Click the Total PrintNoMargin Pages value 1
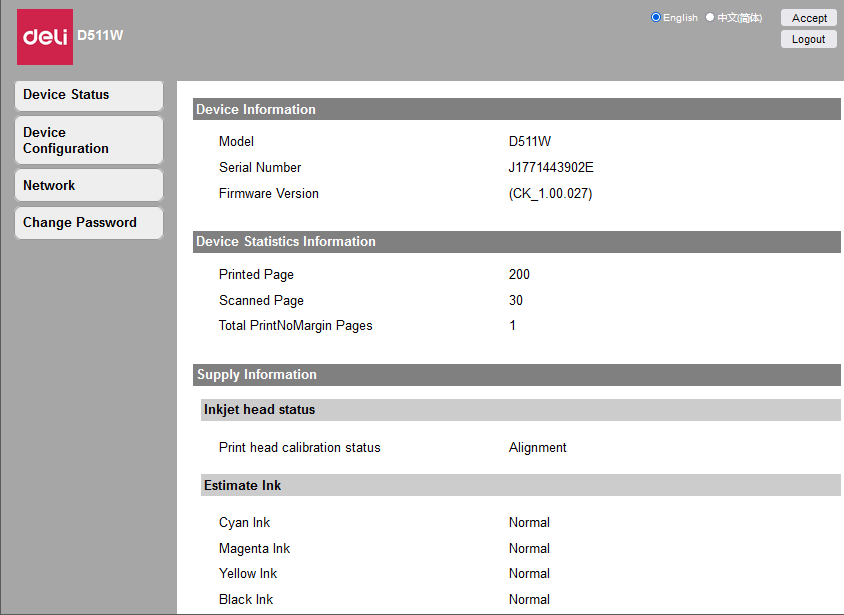 click(x=512, y=326)
